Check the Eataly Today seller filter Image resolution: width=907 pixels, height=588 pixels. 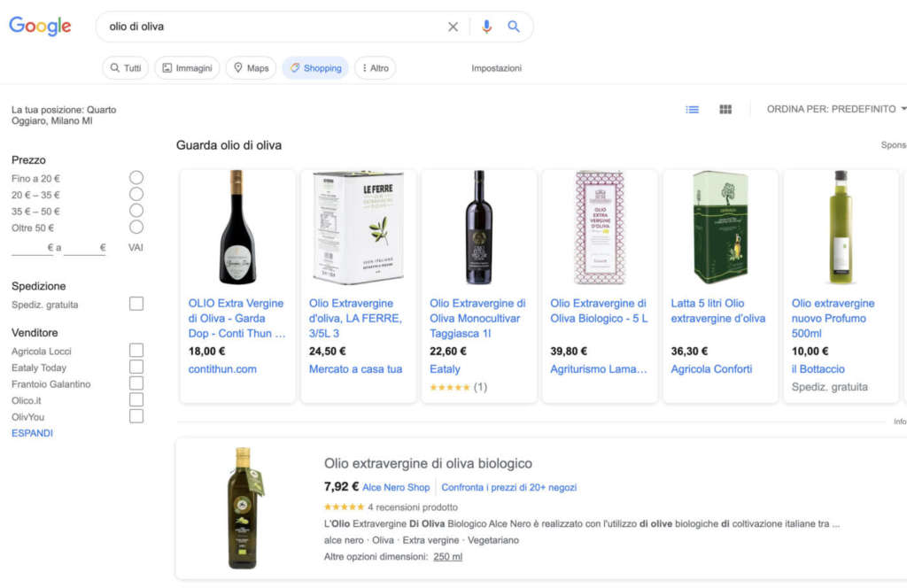pyautogui.click(x=136, y=367)
